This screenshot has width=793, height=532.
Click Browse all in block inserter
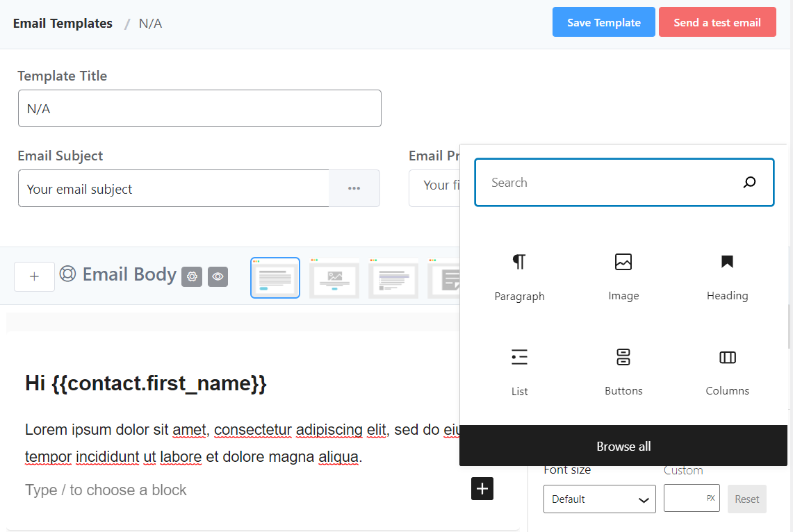(x=623, y=446)
